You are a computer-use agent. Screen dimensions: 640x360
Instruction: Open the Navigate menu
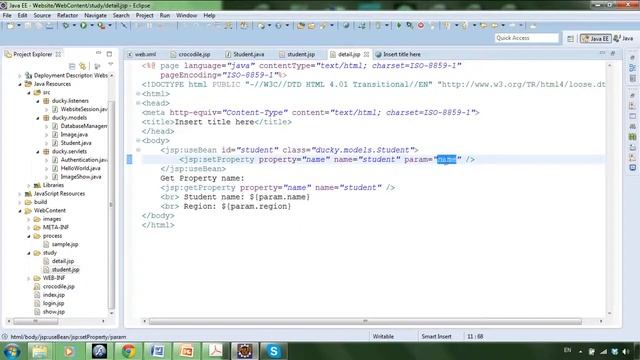(x=95, y=16)
